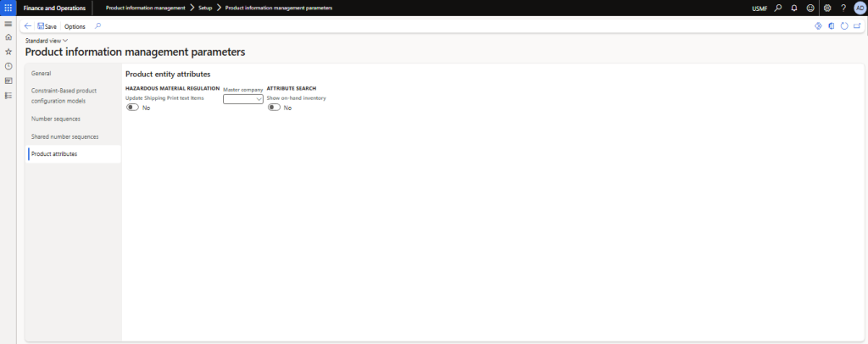
Task: Click the Home icon in left sidebar
Action: (x=8, y=37)
